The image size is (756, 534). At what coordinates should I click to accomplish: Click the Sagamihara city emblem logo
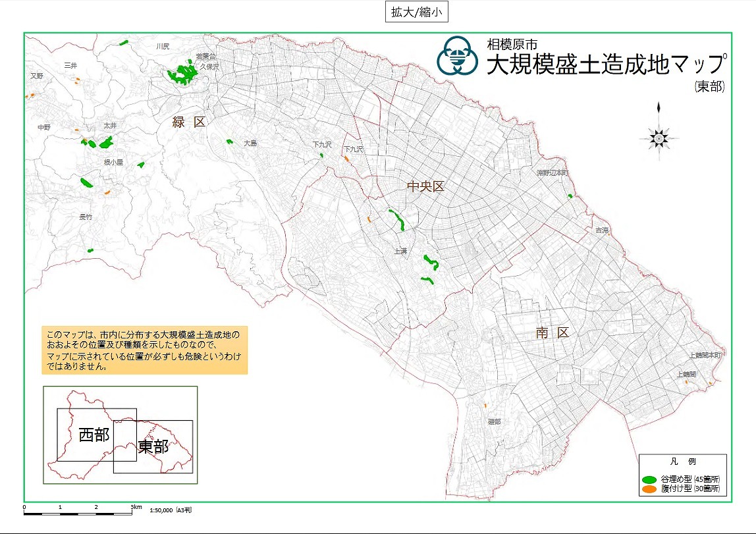459,57
